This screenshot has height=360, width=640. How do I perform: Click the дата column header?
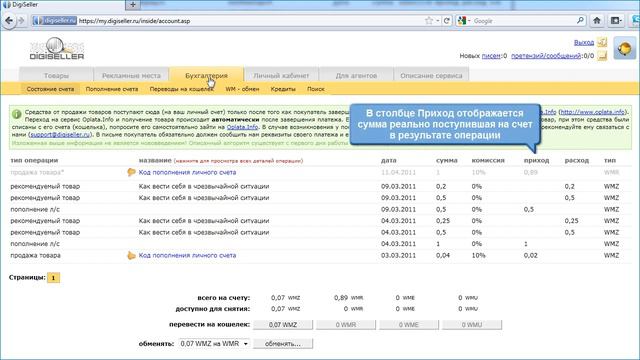click(x=389, y=160)
